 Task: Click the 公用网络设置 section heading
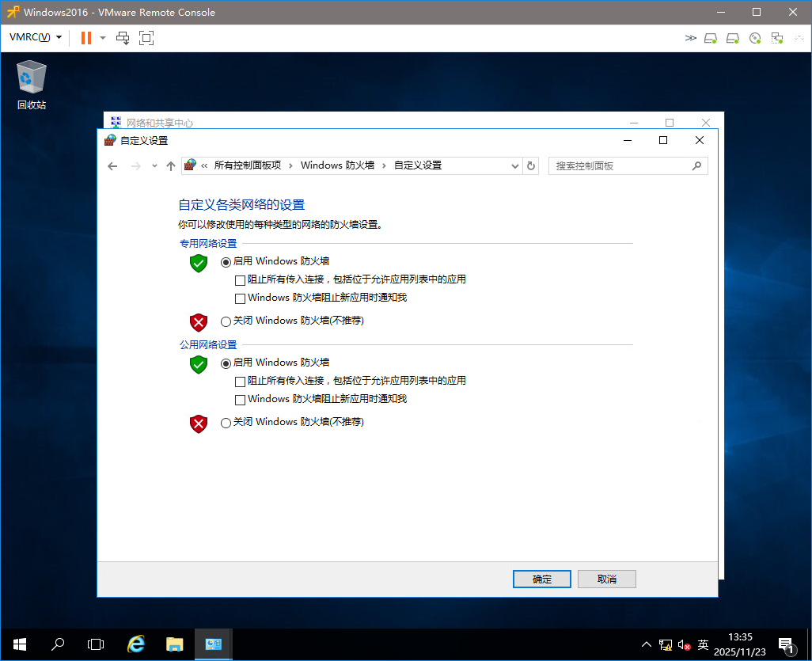click(208, 344)
